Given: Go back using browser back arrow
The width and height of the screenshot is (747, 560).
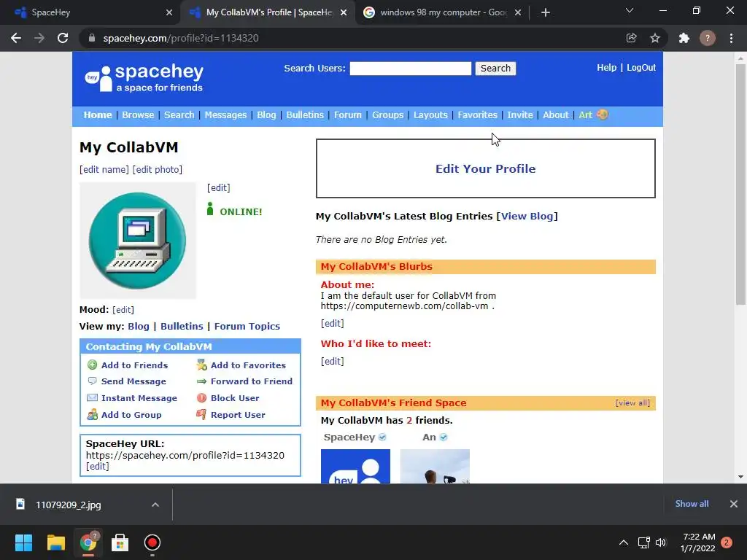Looking at the screenshot, I should click(x=16, y=38).
